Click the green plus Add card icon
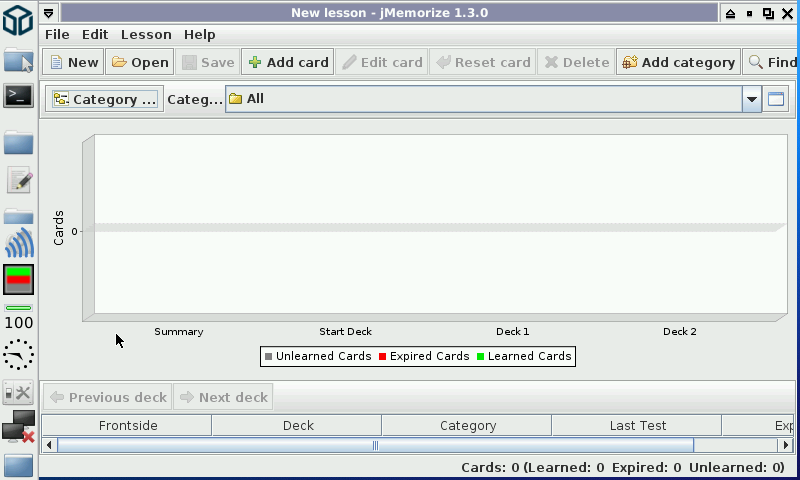Screen dimensions: 800x480 [x=255, y=62]
